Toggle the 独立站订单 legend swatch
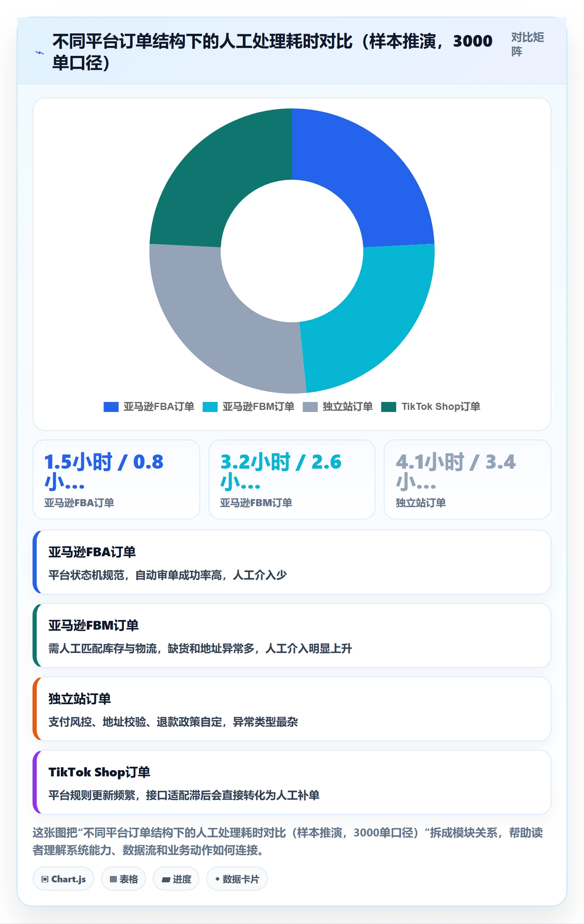The height and width of the screenshot is (924, 584). coord(310,407)
